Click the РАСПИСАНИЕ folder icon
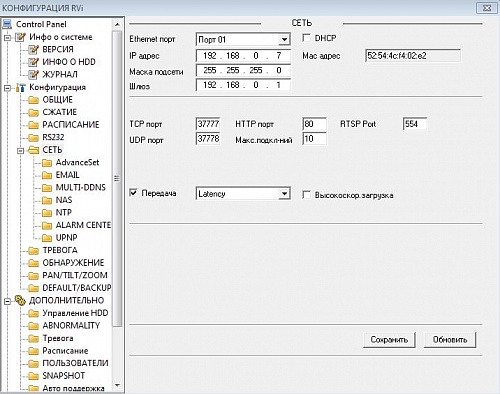 [x=33, y=125]
